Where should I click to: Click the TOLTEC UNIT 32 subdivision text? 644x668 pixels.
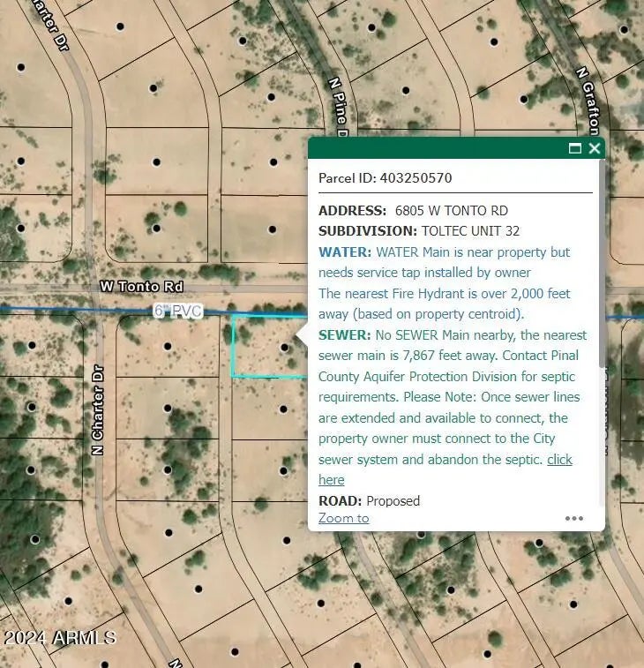(x=470, y=231)
